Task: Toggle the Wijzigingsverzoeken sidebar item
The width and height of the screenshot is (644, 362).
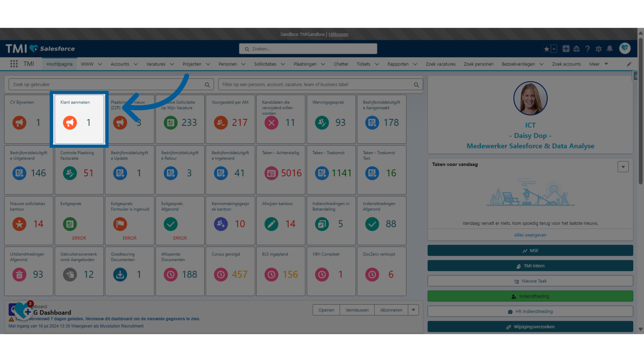Action: click(530, 326)
